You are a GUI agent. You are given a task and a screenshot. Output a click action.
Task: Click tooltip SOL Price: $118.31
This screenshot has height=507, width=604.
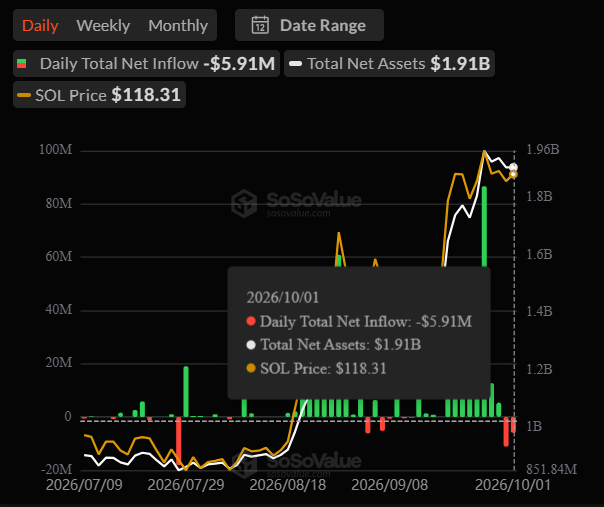coord(316,368)
